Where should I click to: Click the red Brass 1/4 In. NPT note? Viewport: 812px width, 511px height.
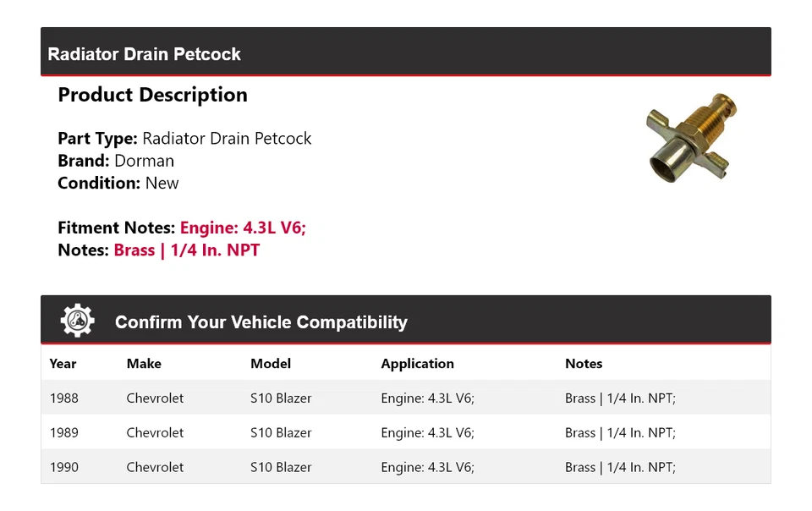click(x=187, y=250)
